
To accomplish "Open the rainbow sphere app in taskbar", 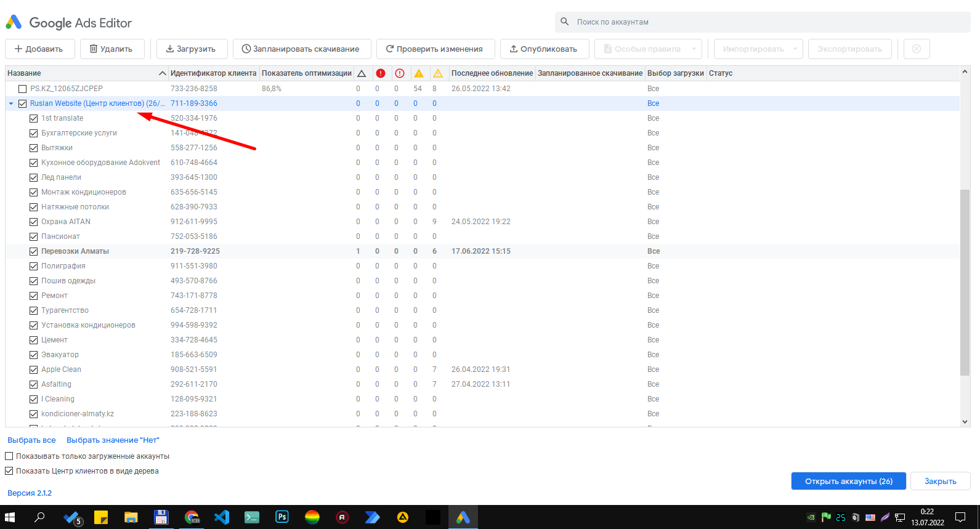I will (312, 517).
